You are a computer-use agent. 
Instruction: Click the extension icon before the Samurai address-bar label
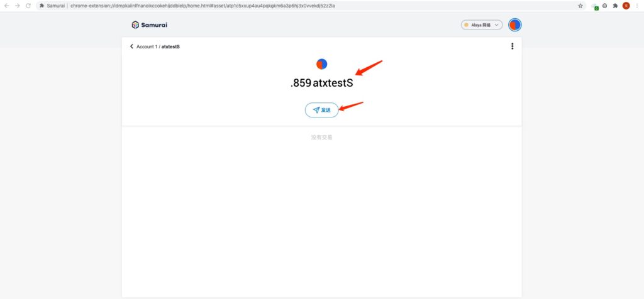click(x=42, y=6)
